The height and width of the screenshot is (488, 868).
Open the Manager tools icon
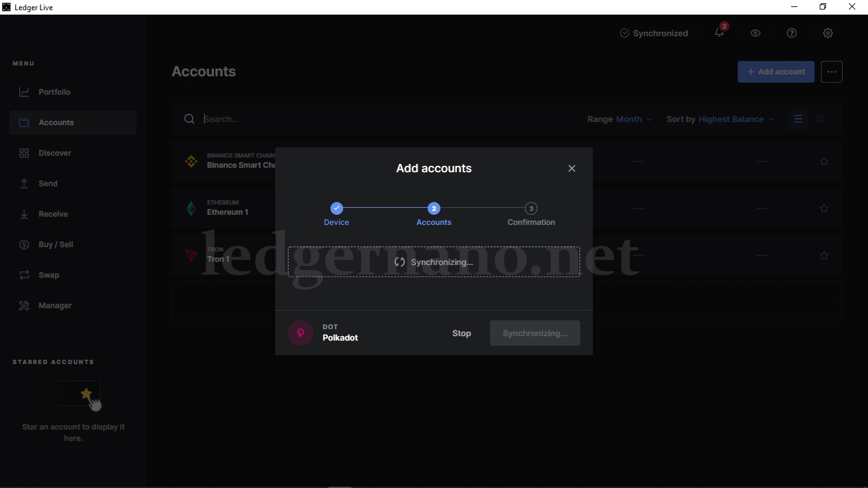point(24,306)
